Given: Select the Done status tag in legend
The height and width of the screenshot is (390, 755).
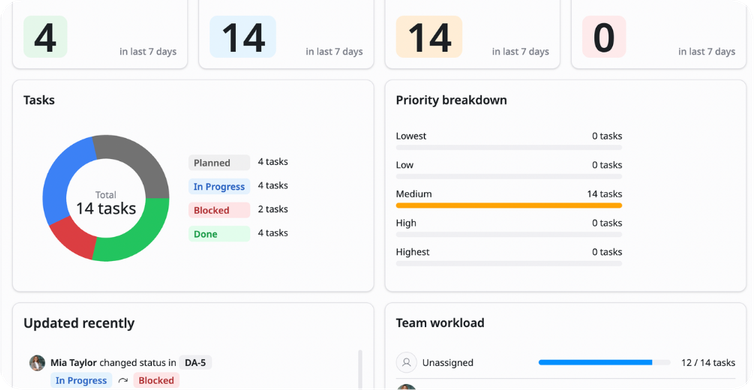Looking at the screenshot, I should point(219,234).
